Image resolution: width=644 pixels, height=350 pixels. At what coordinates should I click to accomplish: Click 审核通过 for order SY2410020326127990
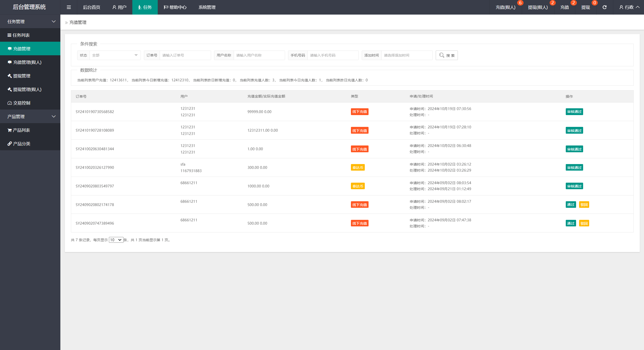click(574, 168)
